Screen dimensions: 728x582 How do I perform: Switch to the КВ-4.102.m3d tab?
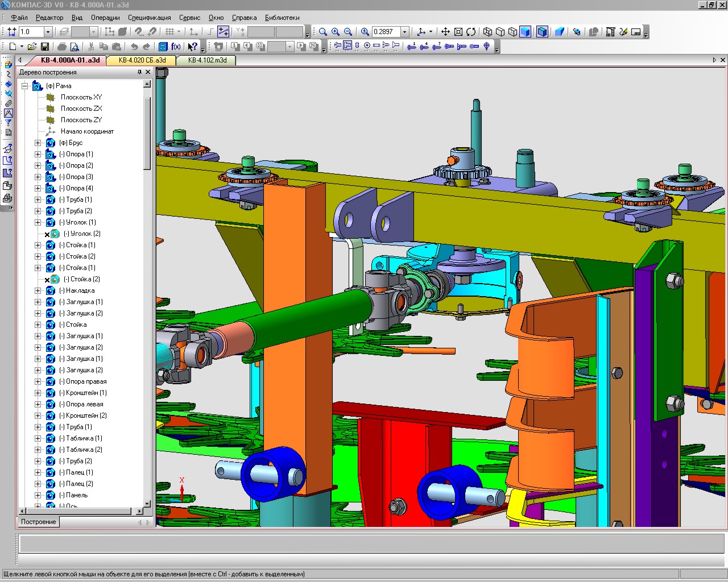(x=207, y=60)
